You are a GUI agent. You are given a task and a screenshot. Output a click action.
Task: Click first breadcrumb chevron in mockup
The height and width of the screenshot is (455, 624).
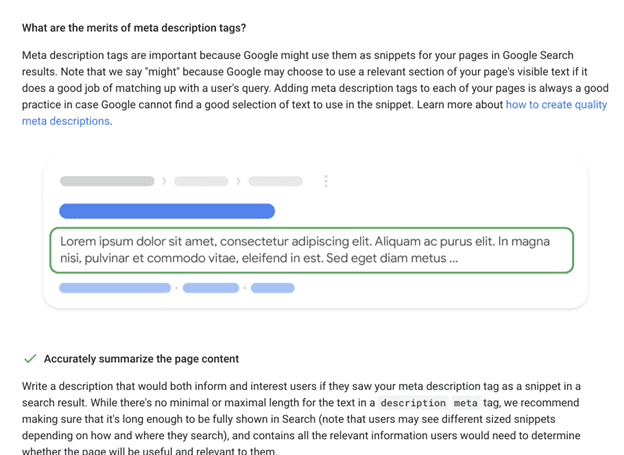[164, 181]
